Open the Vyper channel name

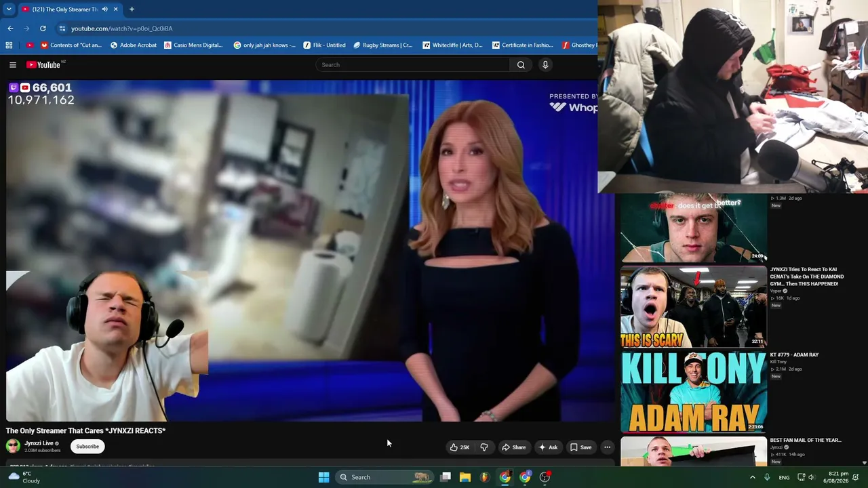[776, 291]
